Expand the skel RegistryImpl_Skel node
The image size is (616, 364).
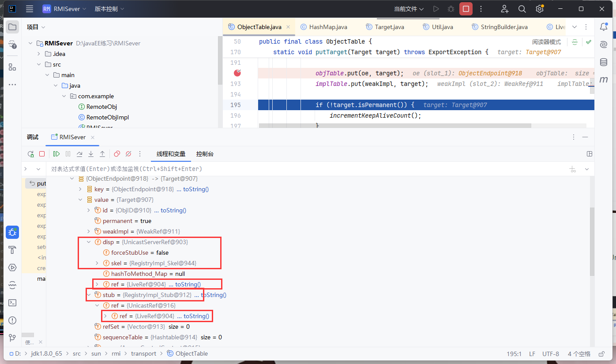97,263
